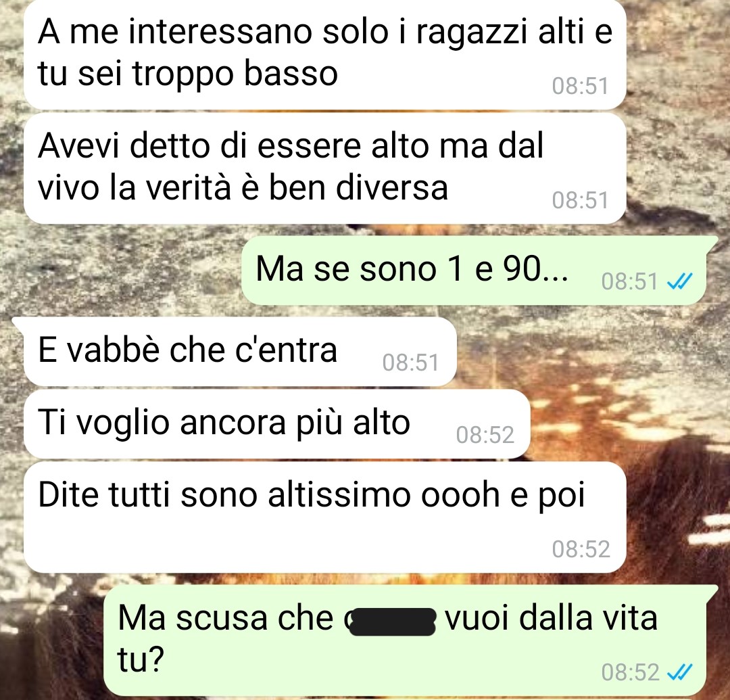Click 08:52 timestamp on last green message
Image resolution: width=730 pixels, height=700 pixels.
pos(631,672)
